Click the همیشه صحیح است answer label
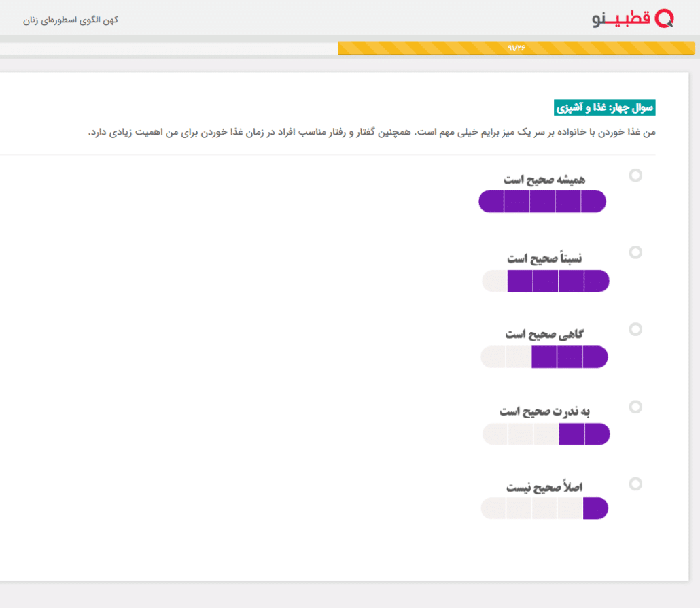This screenshot has height=608, width=700. click(544, 180)
